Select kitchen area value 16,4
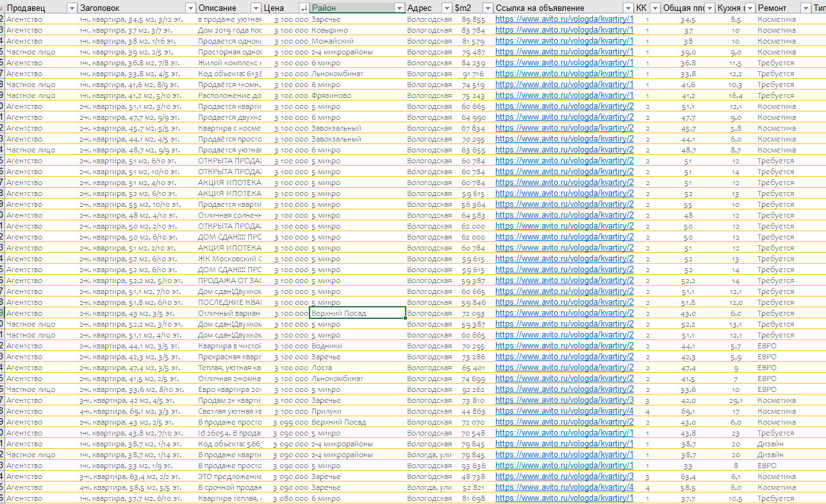Viewport: 826px width, 504px height. 736,95
